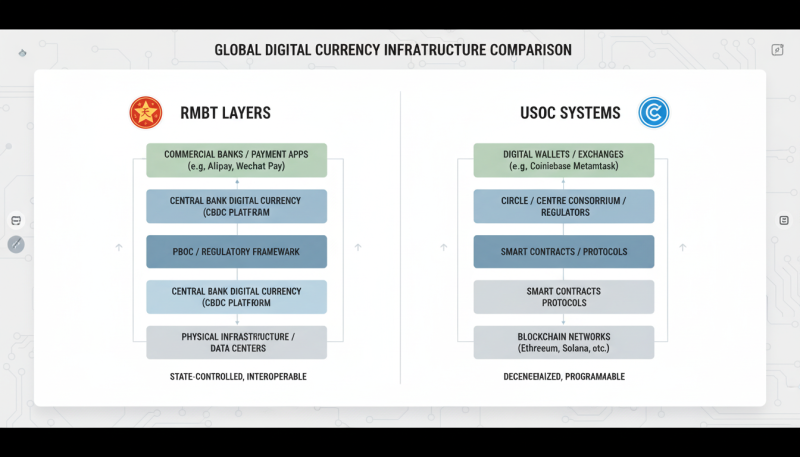Viewport: 800px width, 457px height.
Task: Click the notes icon on right edge
Action: pos(784,220)
